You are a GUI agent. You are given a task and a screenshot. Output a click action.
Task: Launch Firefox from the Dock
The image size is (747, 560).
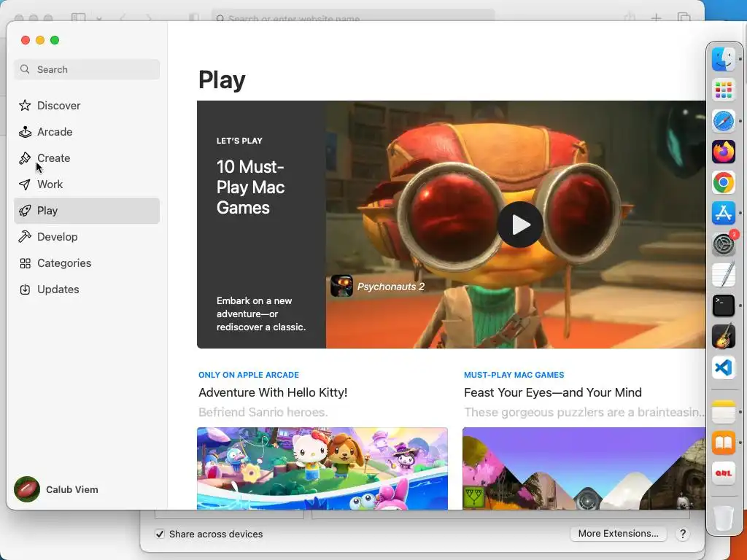[x=723, y=152]
